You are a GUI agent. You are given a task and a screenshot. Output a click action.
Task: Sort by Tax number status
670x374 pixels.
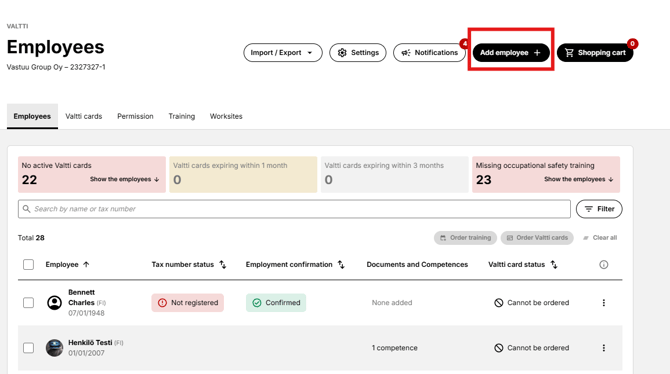tap(223, 265)
